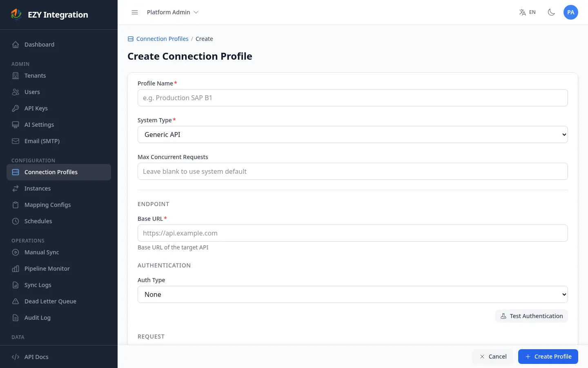This screenshot has height=368, width=588.
Task: Click the Instances arrows icon
Action: coord(16,188)
